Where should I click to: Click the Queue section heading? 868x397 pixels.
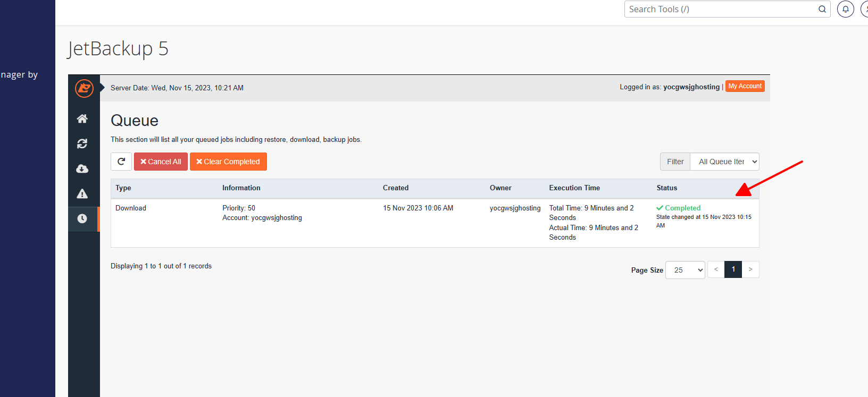coord(135,121)
